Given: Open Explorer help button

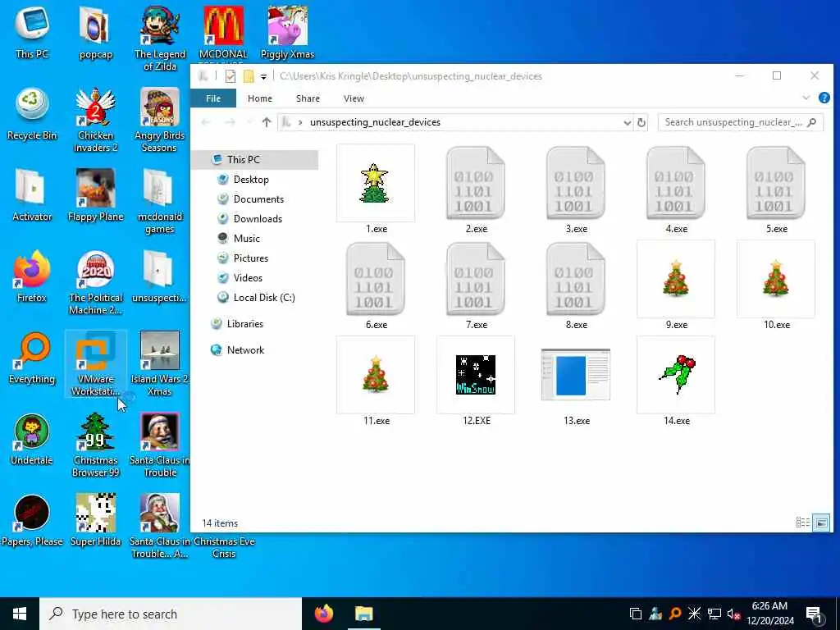Looking at the screenshot, I should pyautogui.click(x=824, y=98).
